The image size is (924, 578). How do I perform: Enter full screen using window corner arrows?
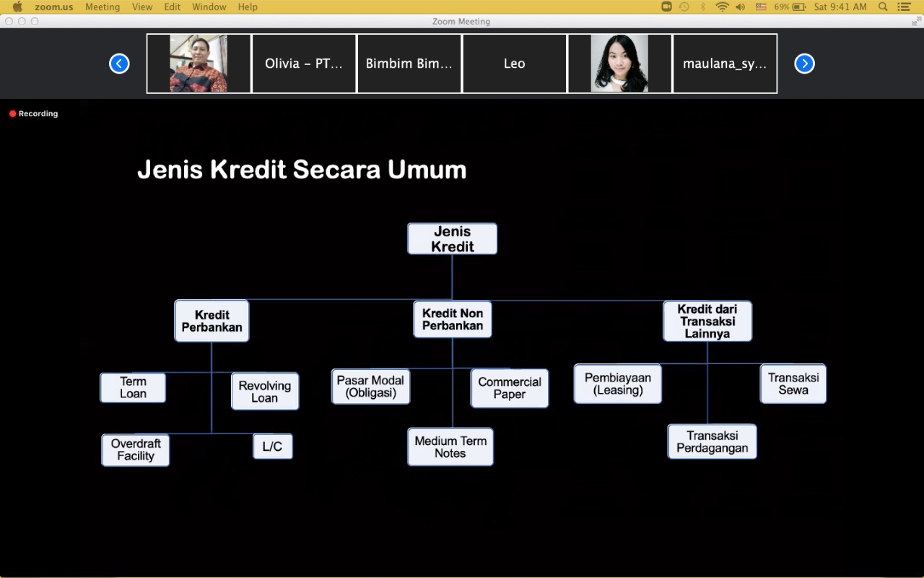point(916,22)
